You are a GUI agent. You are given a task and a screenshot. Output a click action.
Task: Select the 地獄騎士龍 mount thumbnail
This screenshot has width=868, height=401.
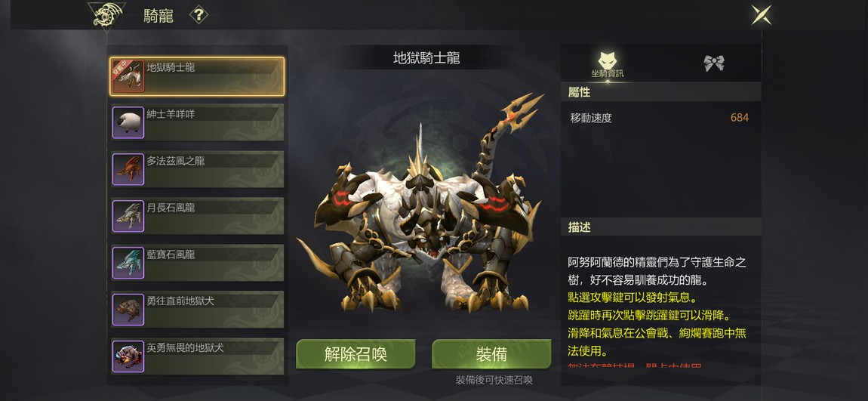[x=128, y=76]
